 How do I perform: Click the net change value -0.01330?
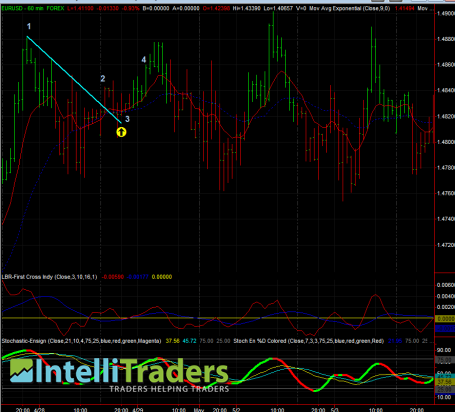(107, 8)
